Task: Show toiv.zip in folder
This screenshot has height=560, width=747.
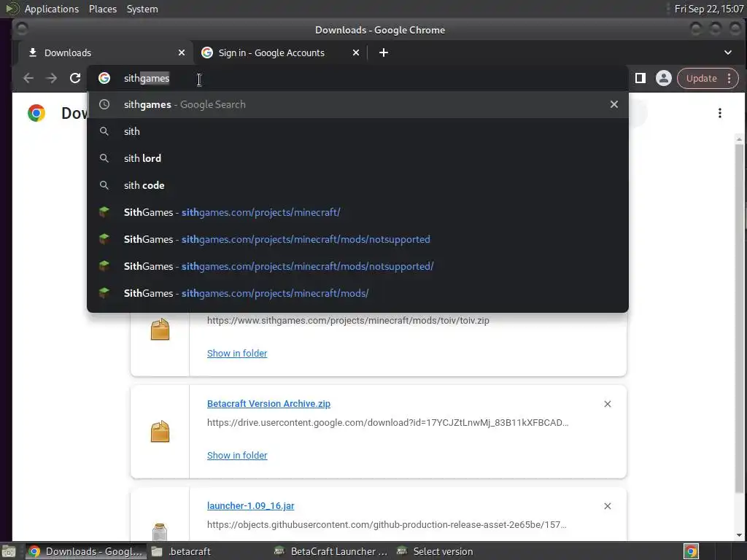Action: (x=237, y=354)
